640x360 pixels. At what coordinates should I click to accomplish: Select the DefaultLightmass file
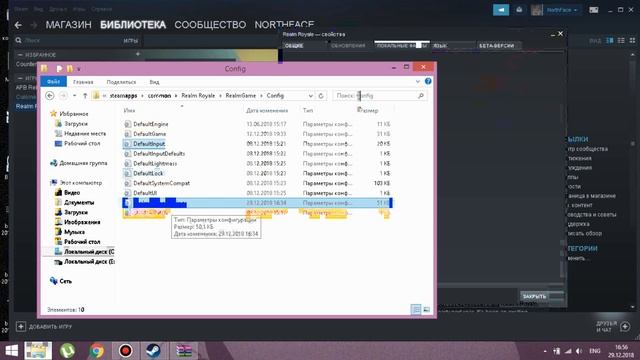click(x=155, y=163)
